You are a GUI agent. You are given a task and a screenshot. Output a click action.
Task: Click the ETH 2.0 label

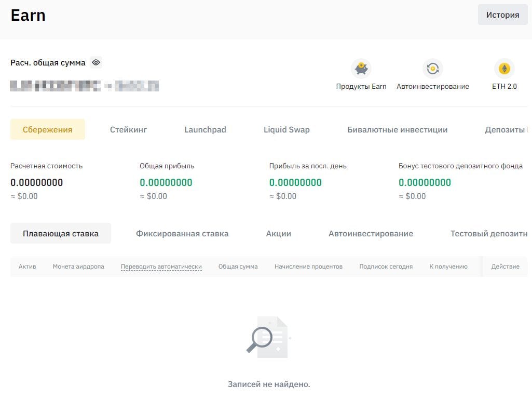pos(504,86)
